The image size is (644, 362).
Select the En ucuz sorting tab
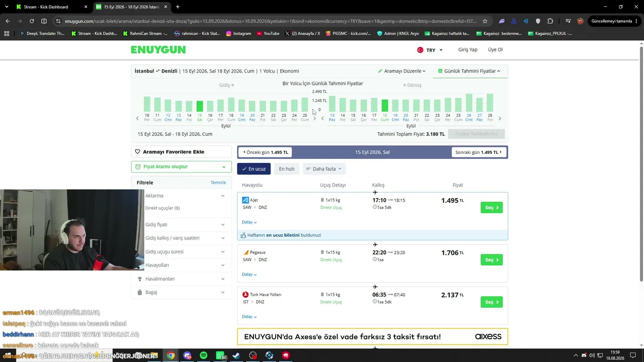tap(254, 169)
